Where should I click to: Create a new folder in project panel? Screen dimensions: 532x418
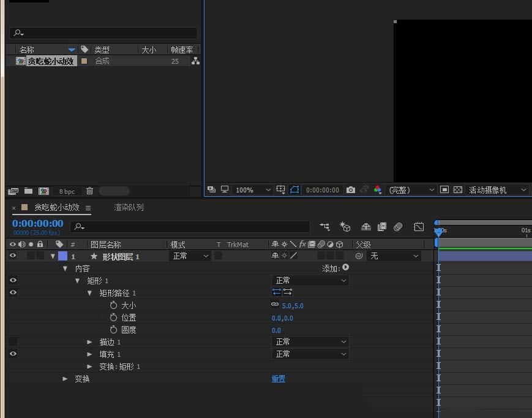(28, 191)
